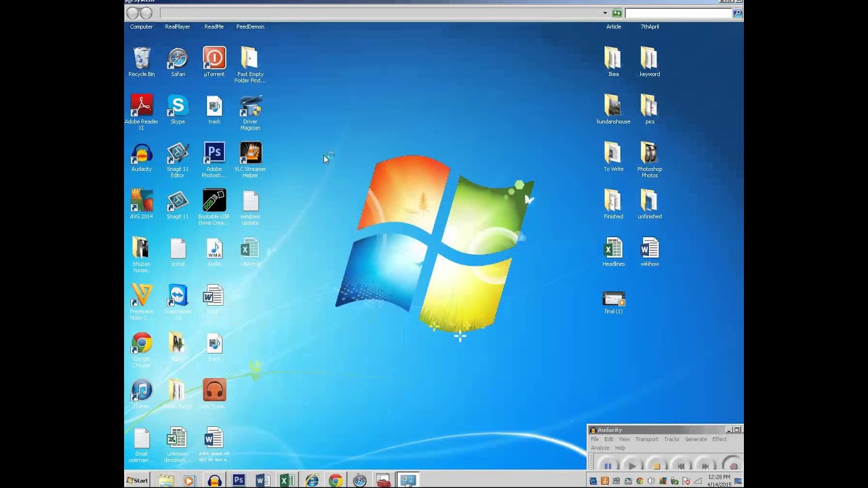This screenshot has height=488, width=868.
Task: Launch Freemake Video Converter shortcut
Action: click(x=141, y=302)
